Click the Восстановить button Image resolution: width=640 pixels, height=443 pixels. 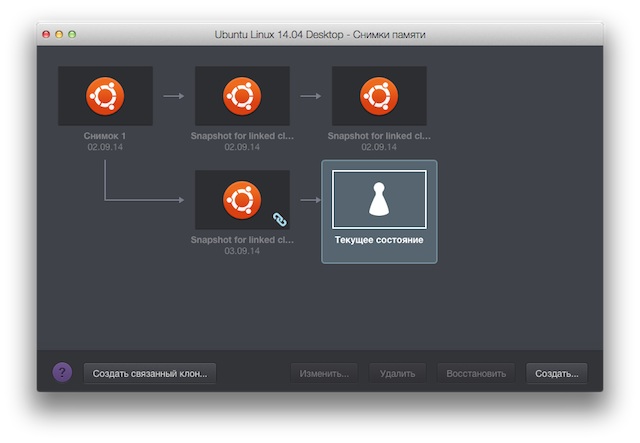476,374
